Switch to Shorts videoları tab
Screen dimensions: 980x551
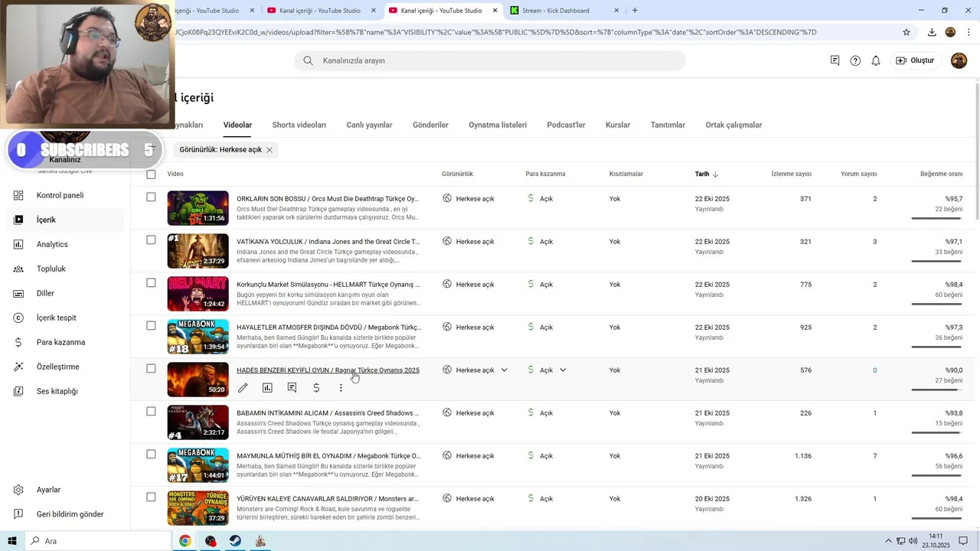coord(299,125)
